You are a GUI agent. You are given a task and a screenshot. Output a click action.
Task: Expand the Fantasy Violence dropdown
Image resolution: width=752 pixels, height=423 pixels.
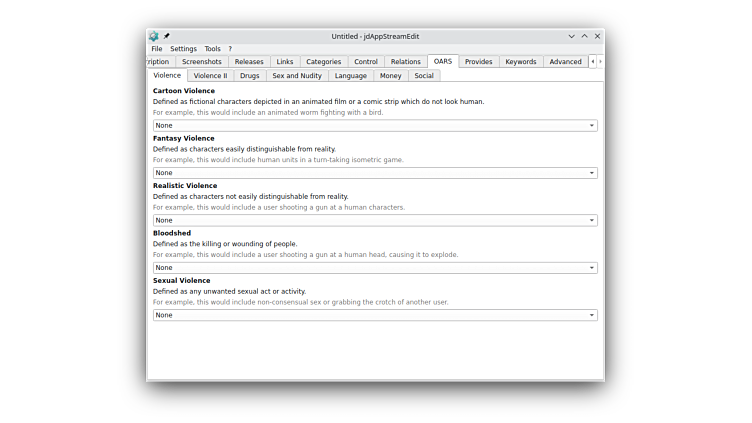pyautogui.click(x=375, y=173)
